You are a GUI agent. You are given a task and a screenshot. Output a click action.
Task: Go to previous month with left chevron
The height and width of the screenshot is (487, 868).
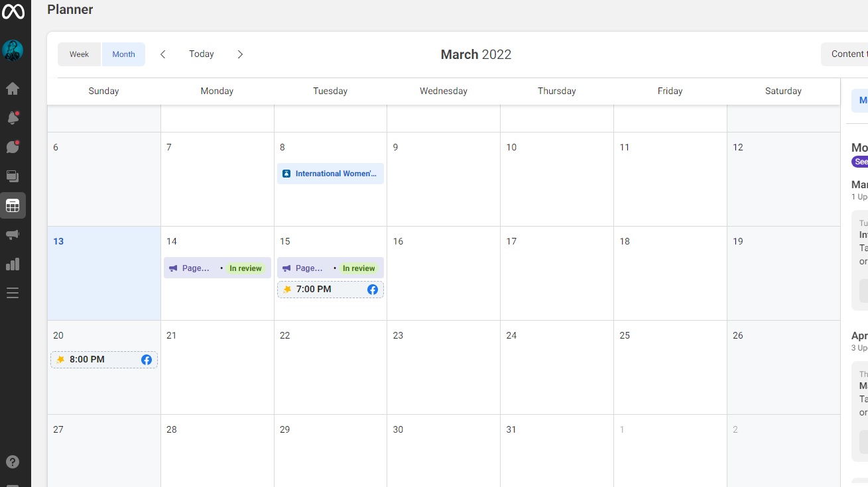coord(163,54)
